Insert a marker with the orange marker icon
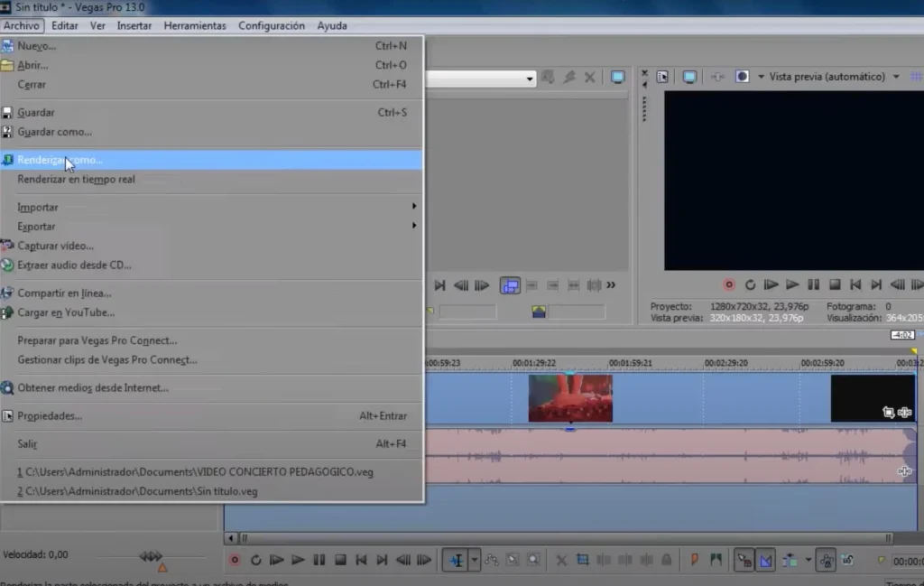This screenshot has width=924, height=586. tap(694, 560)
